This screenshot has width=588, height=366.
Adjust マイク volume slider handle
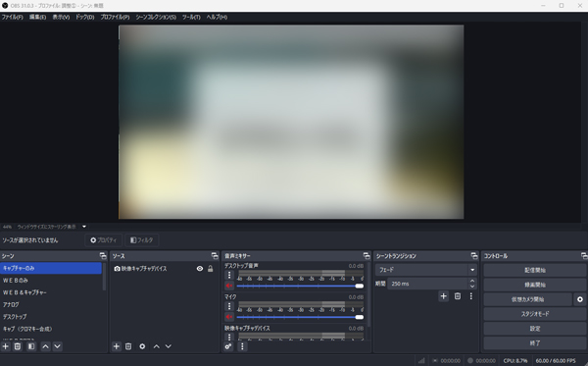pyautogui.click(x=360, y=317)
